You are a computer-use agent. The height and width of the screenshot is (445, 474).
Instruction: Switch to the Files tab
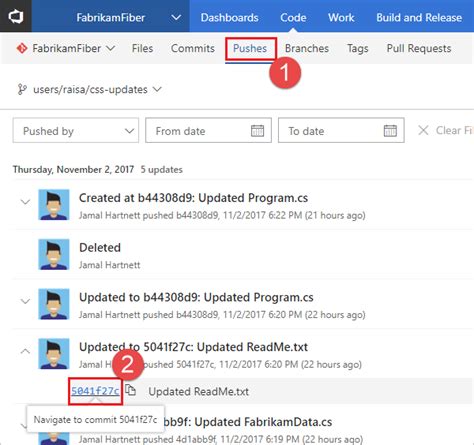(x=142, y=48)
